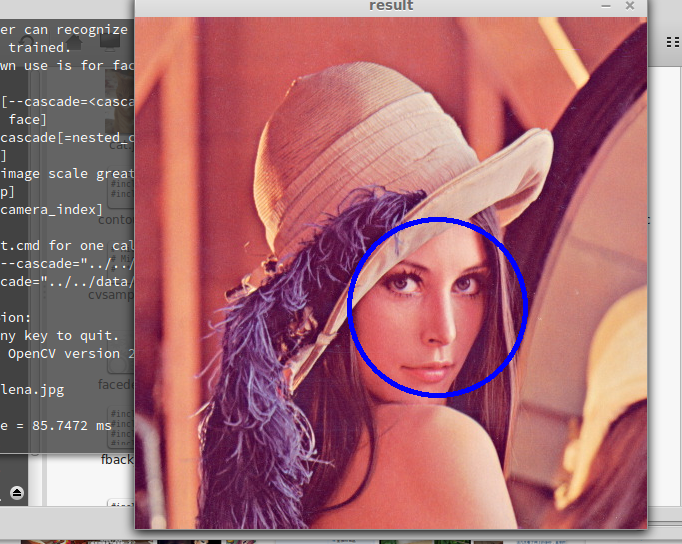Click the 't.cmd for one cal' line in terminal

[x=67, y=246]
